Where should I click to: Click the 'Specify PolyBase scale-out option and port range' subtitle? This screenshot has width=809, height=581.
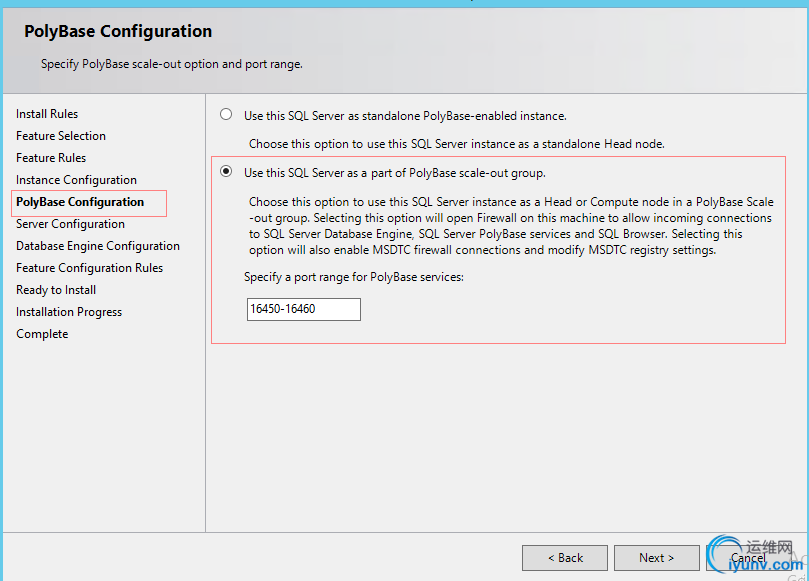pos(172,64)
